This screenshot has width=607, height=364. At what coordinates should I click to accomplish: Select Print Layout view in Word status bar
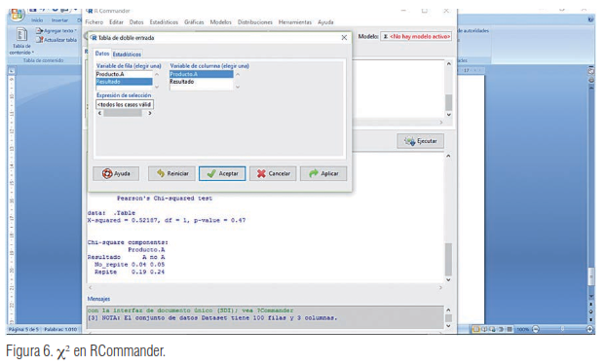tap(476, 329)
